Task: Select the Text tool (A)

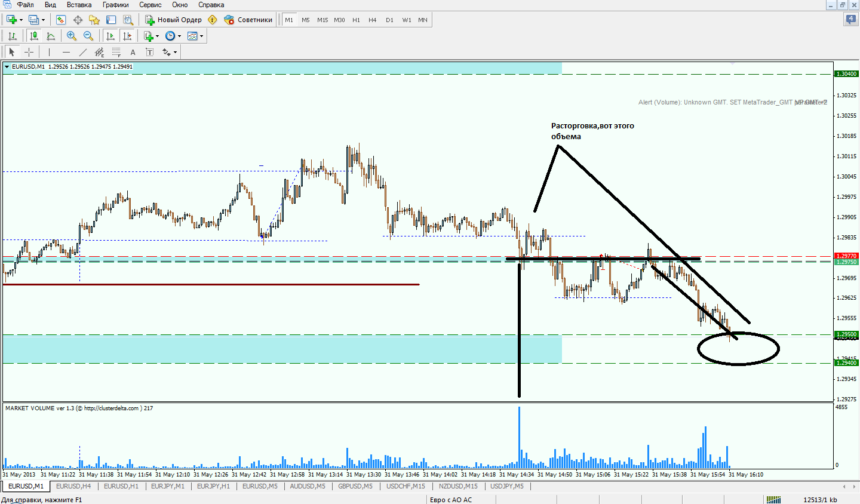Action: click(x=133, y=52)
